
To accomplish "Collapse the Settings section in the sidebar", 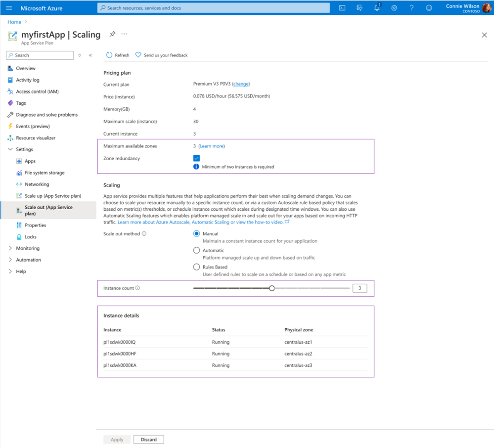I will coord(10,149).
